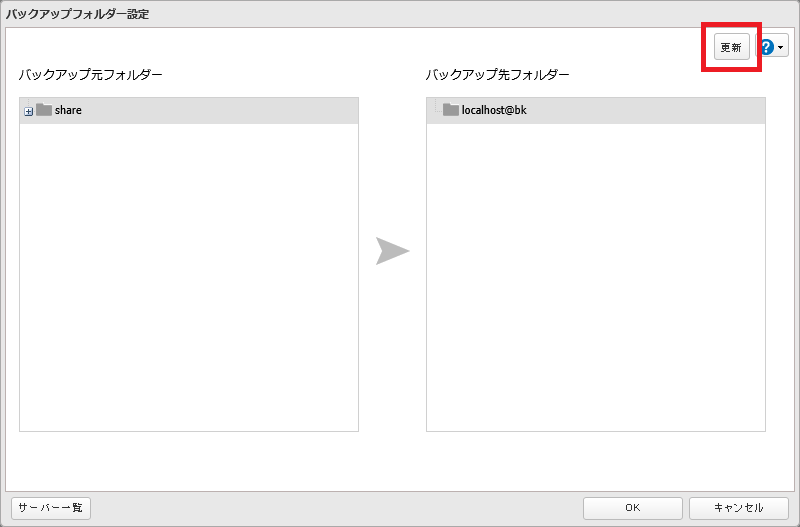The image size is (800, 527).
Task: Click the バックアップフォルダー設定 dialog title
Action: tap(78, 14)
